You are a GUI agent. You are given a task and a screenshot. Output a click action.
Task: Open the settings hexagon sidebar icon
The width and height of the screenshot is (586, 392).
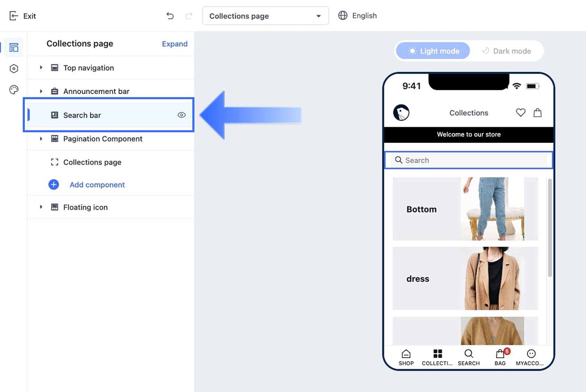(14, 69)
